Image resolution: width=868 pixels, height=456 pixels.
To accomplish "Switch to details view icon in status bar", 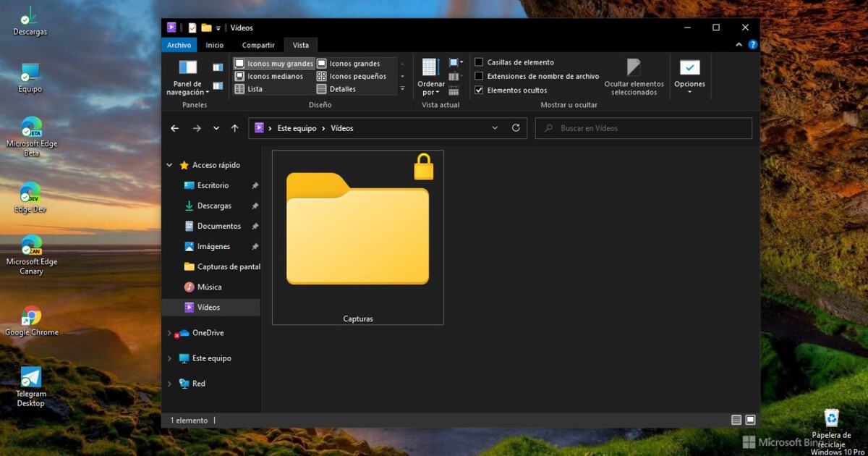I will tap(736, 421).
